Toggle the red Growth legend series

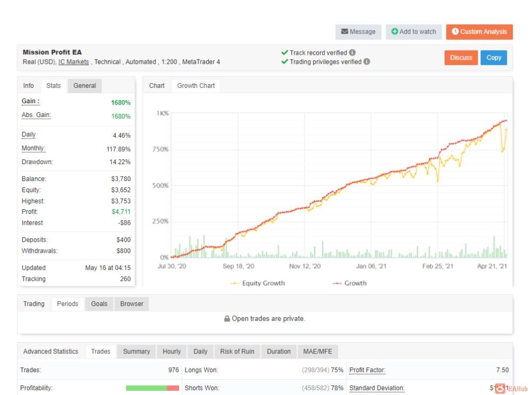[x=349, y=283]
